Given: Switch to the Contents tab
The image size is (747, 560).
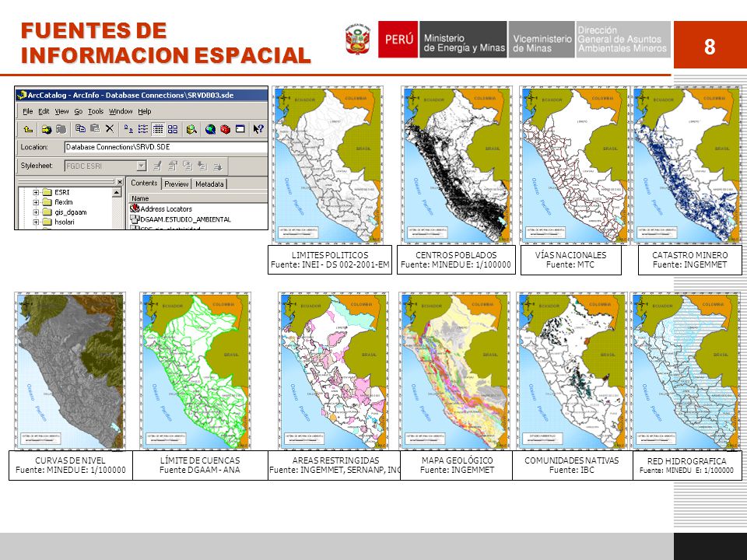Looking at the screenshot, I should point(144,183).
